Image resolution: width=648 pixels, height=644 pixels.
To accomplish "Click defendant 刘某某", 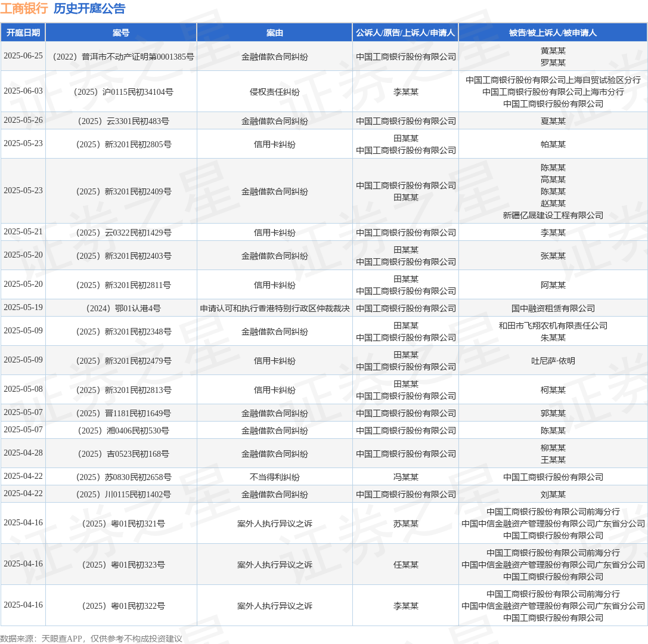I will tap(553, 494).
